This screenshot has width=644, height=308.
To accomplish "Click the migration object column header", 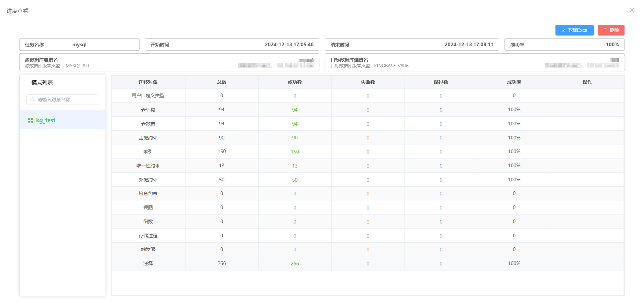I will pos(148,82).
